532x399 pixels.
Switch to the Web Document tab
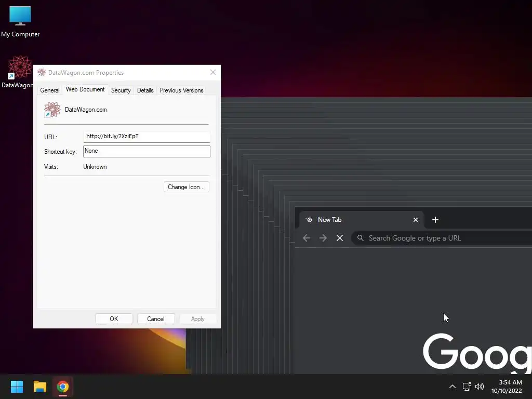click(x=85, y=89)
